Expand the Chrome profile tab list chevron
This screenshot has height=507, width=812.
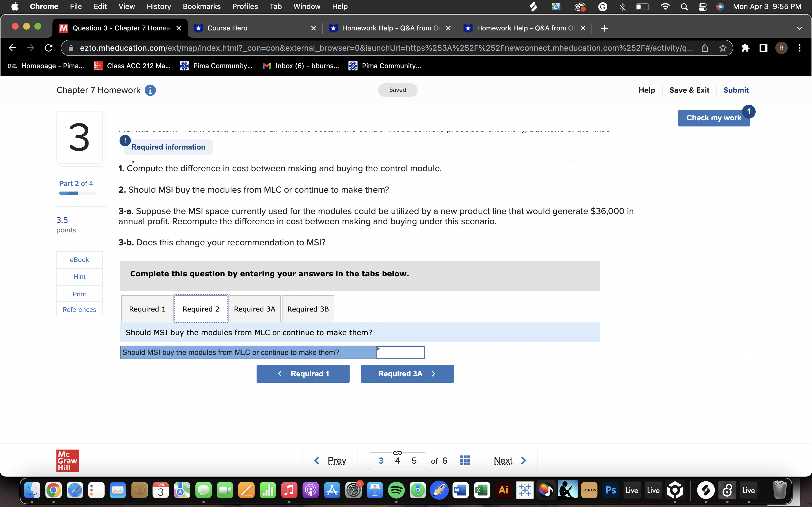click(x=800, y=28)
